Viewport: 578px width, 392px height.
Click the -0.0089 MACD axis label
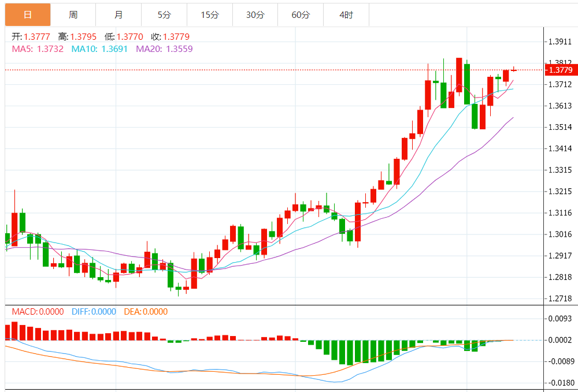(x=560, y=361)
